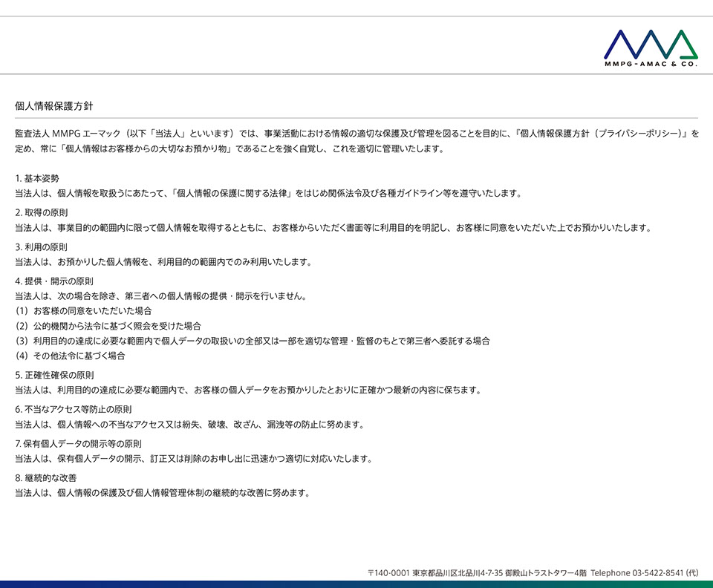
Task: Click the heading 2. 取得の原則
Action: [x=42, y=212]
